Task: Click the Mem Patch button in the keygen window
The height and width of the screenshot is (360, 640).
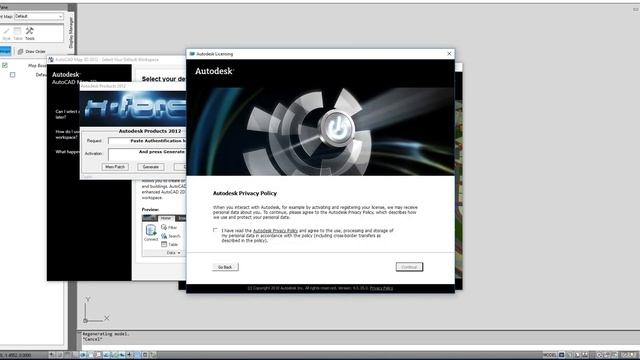Action: click(115, 167)
